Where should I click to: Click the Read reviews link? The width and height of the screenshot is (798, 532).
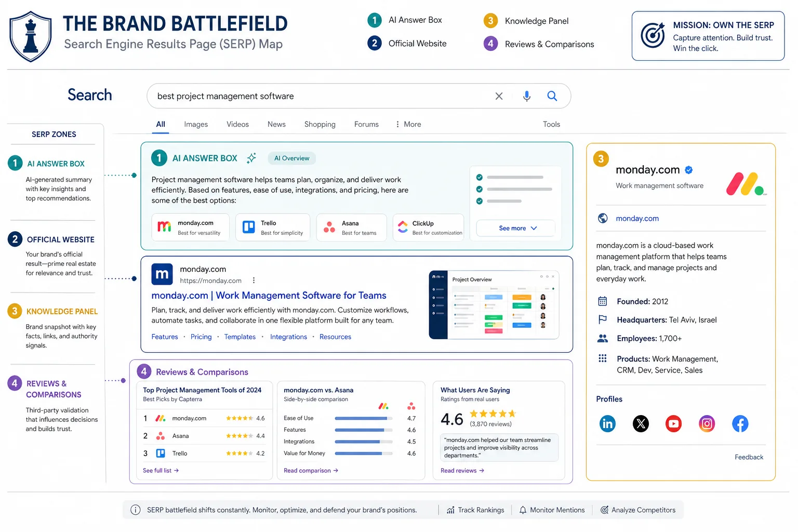coord(462,471)
